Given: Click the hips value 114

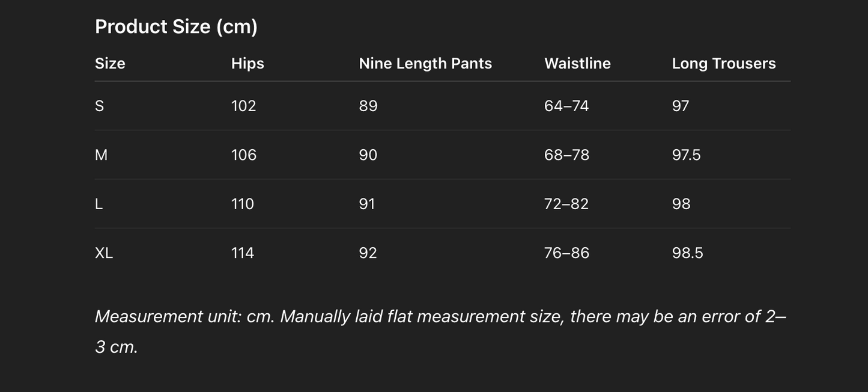Looking at the screenshot, I should [x=242, y=253].
